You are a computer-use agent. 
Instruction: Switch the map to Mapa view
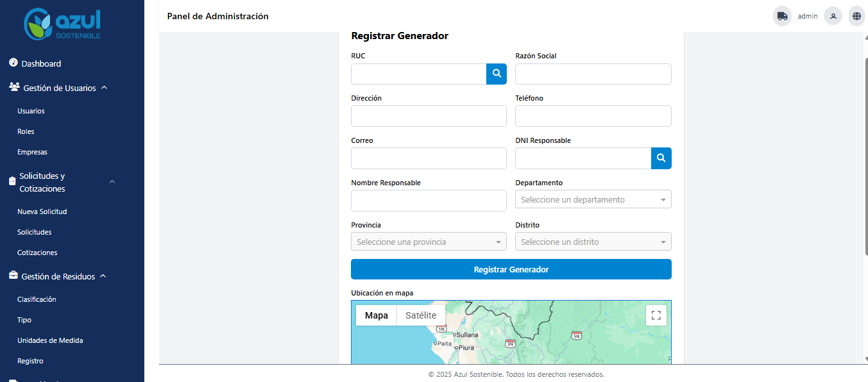pyautogui.click(x=377, y=315)
